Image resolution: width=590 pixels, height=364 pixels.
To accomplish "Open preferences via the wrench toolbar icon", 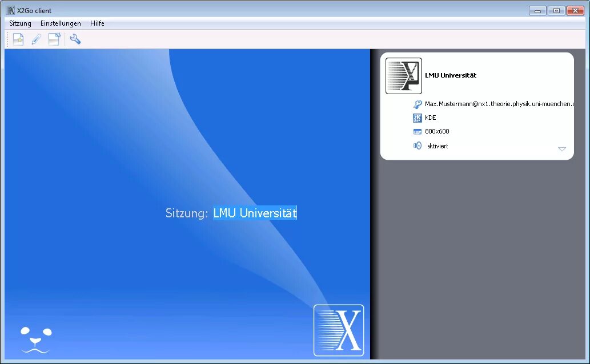I will point(75,39).
